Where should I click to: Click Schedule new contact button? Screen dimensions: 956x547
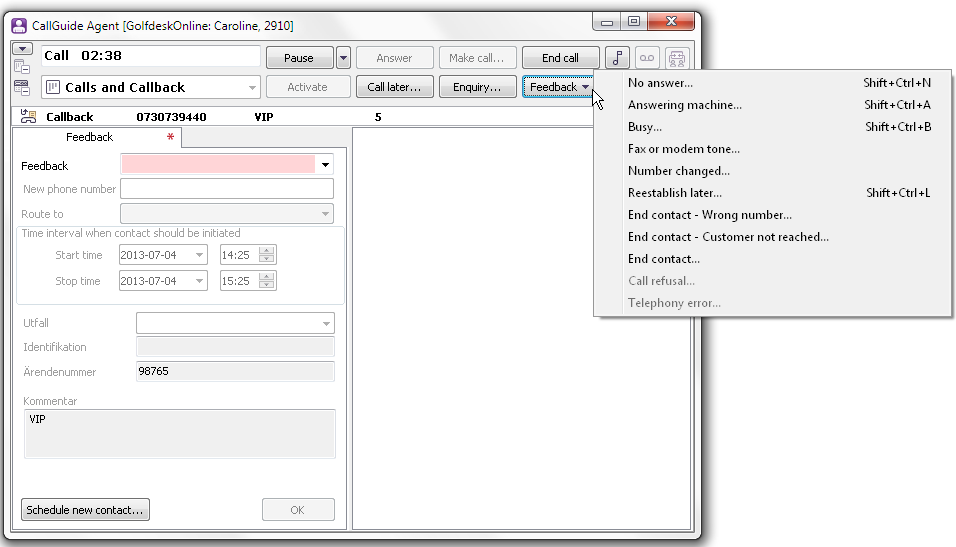pyautogui.click(x=85, y=510)
